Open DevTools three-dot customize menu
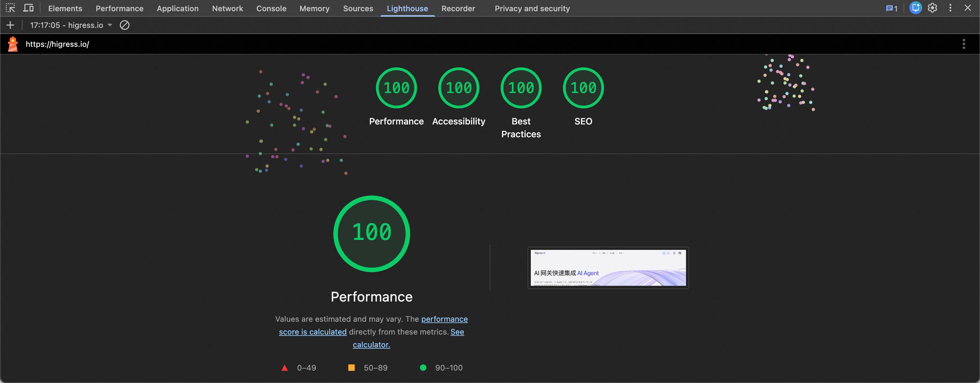980x383 pixels. click(x=950, y=8)
